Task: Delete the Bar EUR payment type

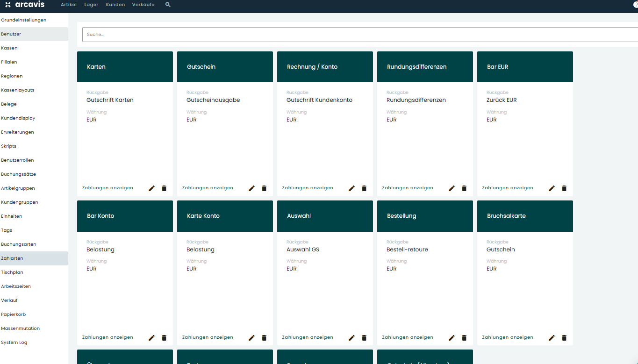Action: pyautogui.click(x=564, y=188)
